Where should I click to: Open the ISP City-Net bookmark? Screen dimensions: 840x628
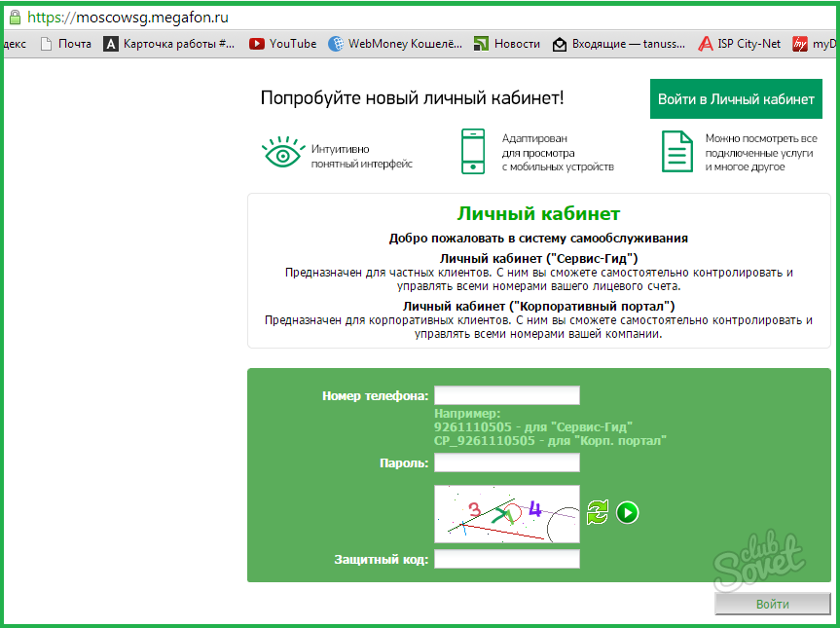pyautogui.click(x=740, y=44)
